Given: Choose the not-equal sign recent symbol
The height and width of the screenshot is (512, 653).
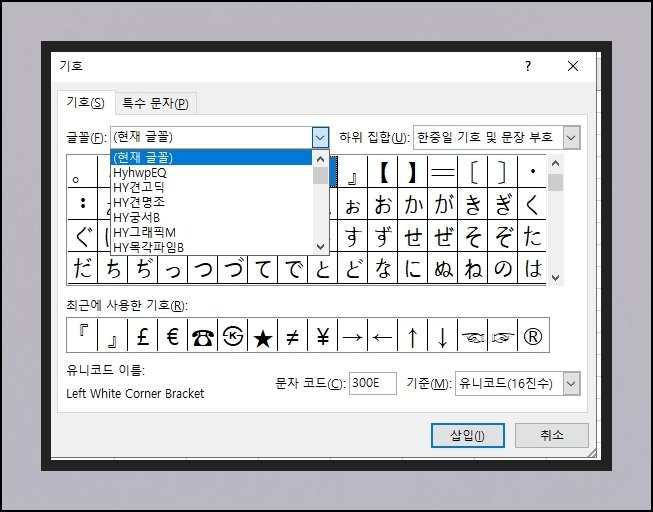Looking at the screenshot, I should point(292,335).
